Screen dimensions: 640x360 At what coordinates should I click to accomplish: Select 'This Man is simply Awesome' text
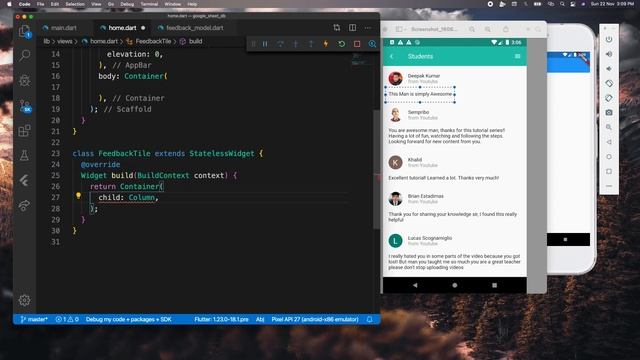(x=420, y=94)
